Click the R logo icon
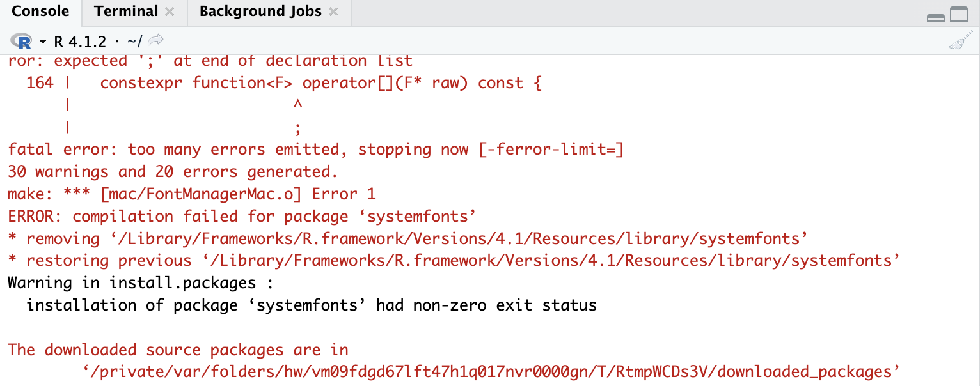Viewport: 980px width, 386px height. (21, 42)
